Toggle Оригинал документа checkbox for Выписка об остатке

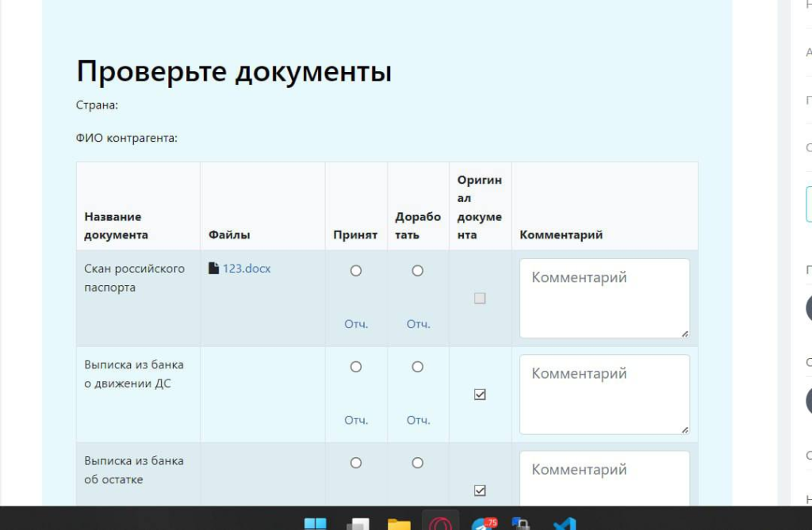click(x=480, y=490)
